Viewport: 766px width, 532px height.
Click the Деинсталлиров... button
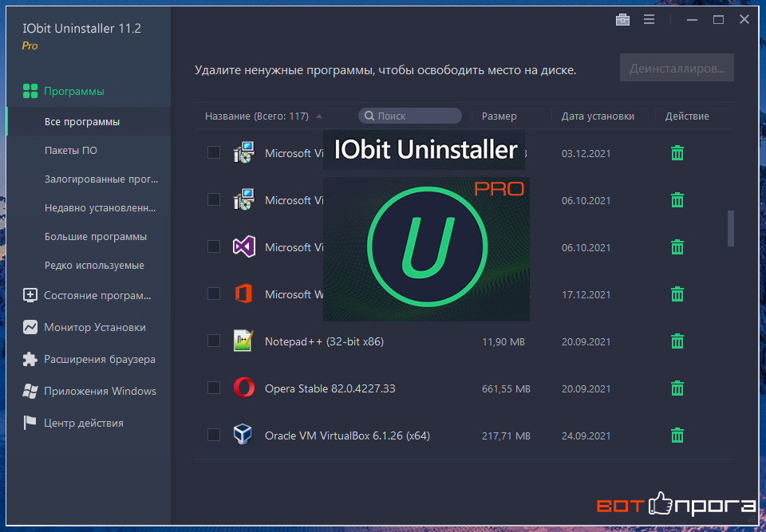(x=677, y=68)
